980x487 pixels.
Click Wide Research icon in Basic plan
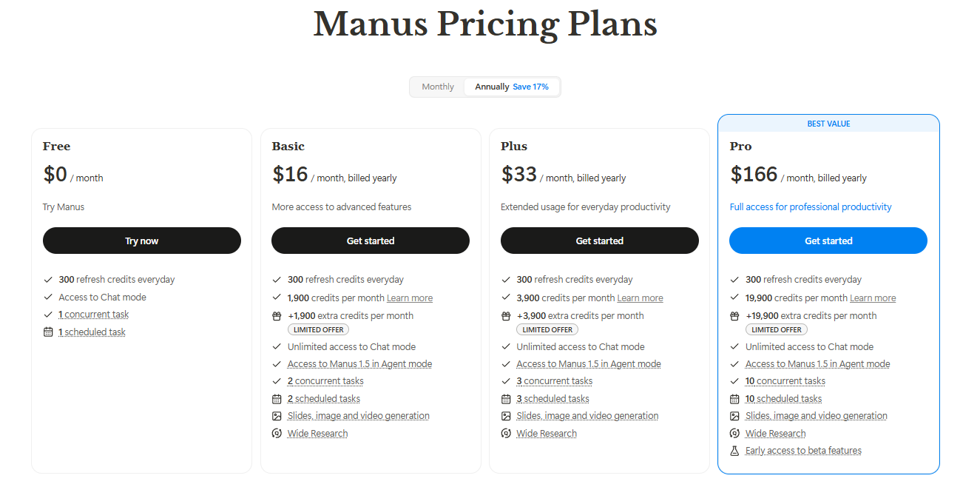point(277,434)
